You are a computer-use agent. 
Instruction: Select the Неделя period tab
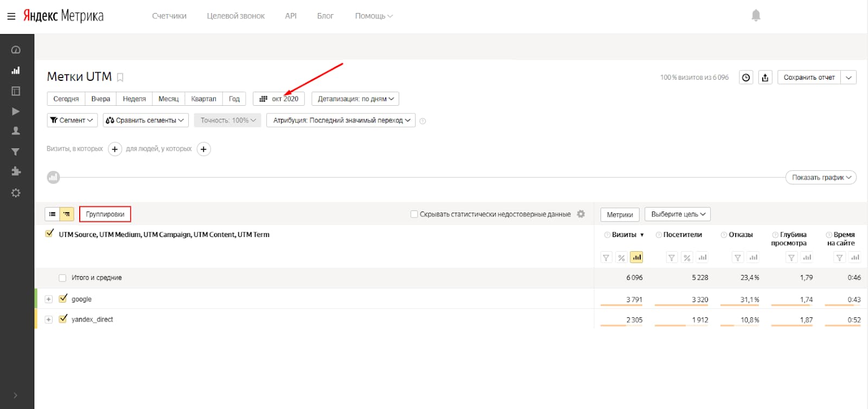pos(135,99)
